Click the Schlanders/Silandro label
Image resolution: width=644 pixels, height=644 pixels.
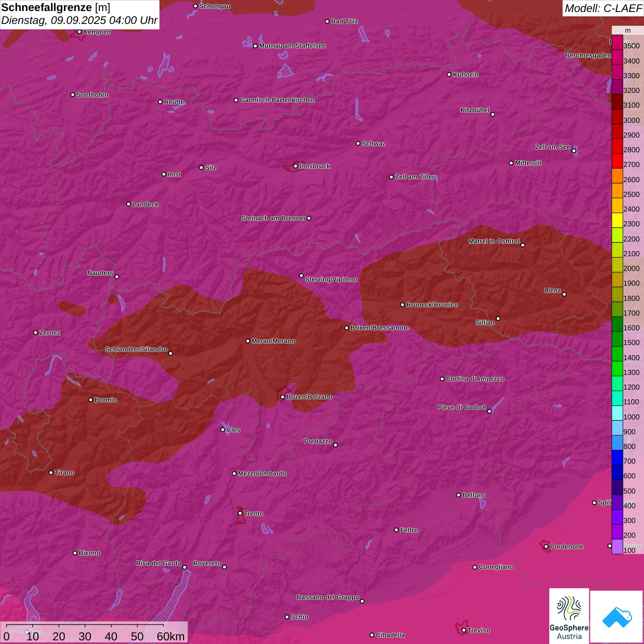point(136,349)
